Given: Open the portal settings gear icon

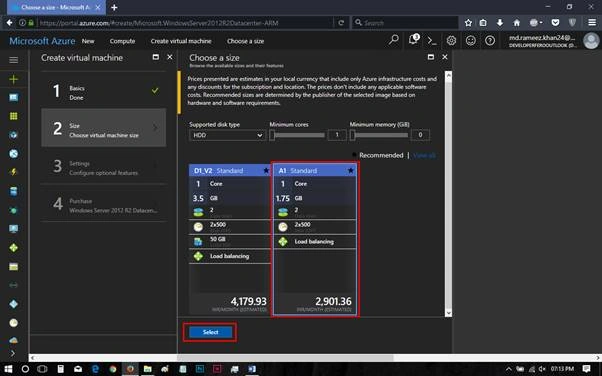Looking at the screenshot, I should pyautogui.click(x=451, y=40).
